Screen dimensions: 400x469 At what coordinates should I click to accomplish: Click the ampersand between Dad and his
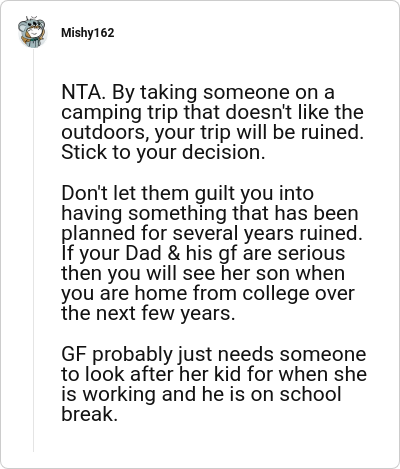pyautogui.click(x=174, y=253)
